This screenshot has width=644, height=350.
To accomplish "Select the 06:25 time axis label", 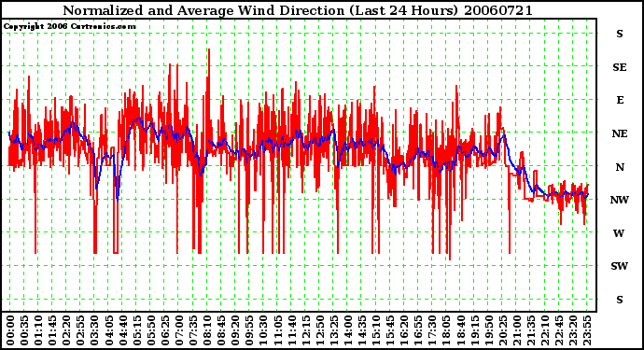I will [165, 330].
